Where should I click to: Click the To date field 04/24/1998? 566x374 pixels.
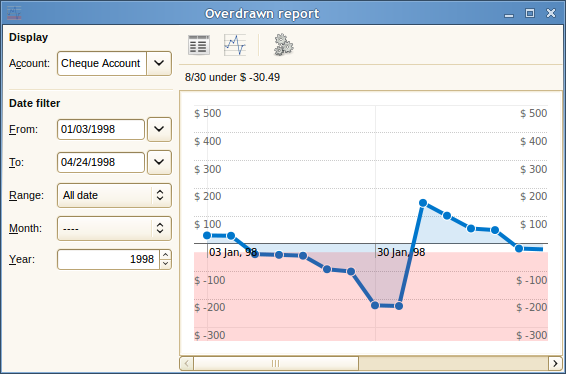[101, 162]
